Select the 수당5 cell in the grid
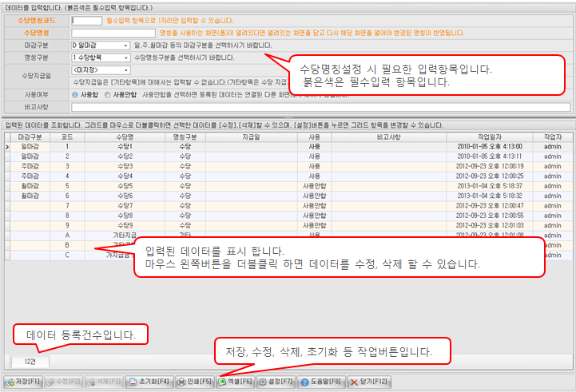Screen dimensions: 576x392 click(x=125, y=186)
